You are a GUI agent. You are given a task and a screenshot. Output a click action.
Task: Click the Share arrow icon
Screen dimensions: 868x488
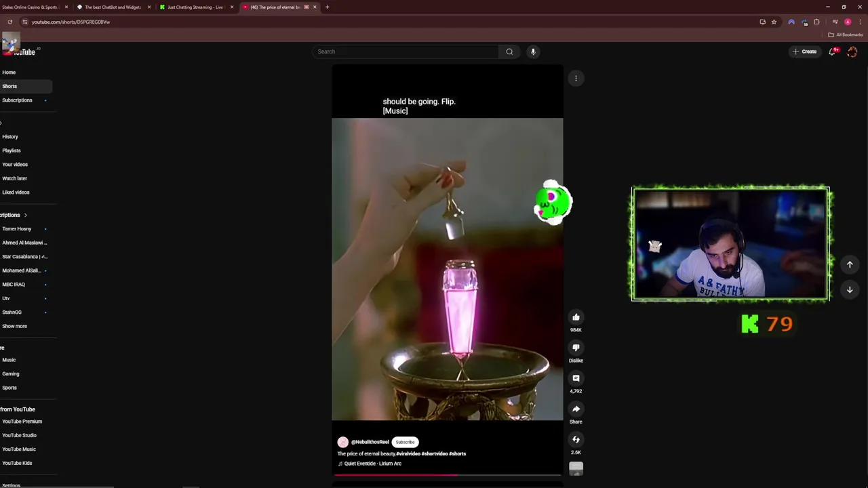(576, 409)
